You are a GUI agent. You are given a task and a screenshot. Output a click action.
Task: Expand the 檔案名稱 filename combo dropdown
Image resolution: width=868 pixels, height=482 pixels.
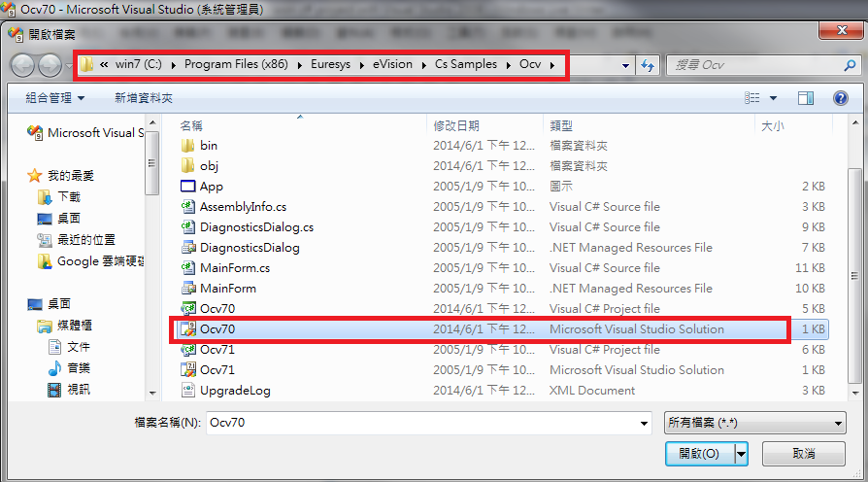[644, 423]
